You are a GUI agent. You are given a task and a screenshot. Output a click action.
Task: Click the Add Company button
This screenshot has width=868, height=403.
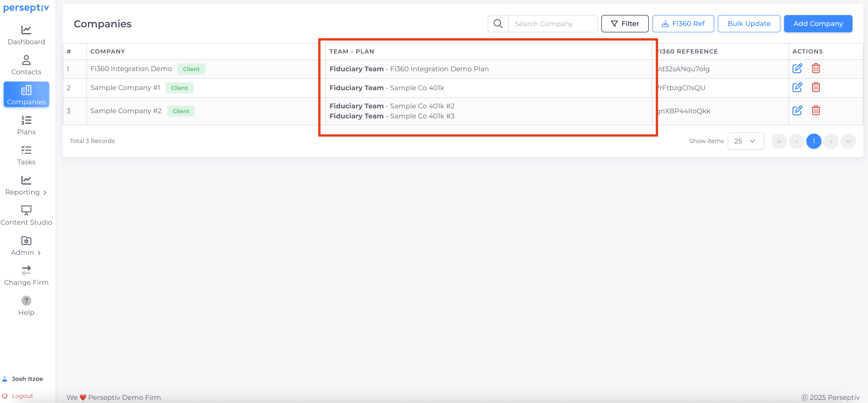tap(818, 24)
